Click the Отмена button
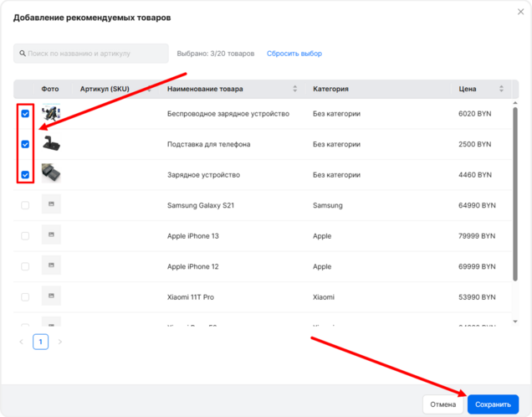532x417 pixels. click(x=443, y=404)
